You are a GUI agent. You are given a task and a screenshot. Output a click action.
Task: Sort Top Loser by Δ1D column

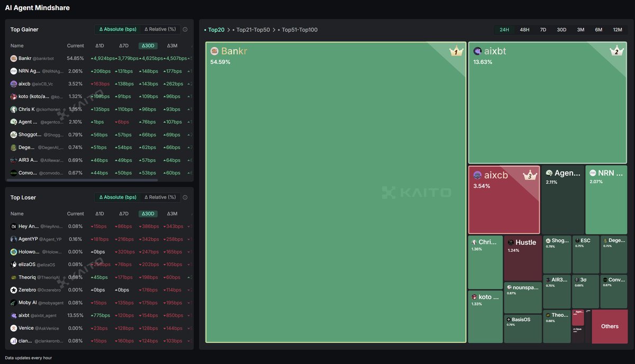coord(99,214)
